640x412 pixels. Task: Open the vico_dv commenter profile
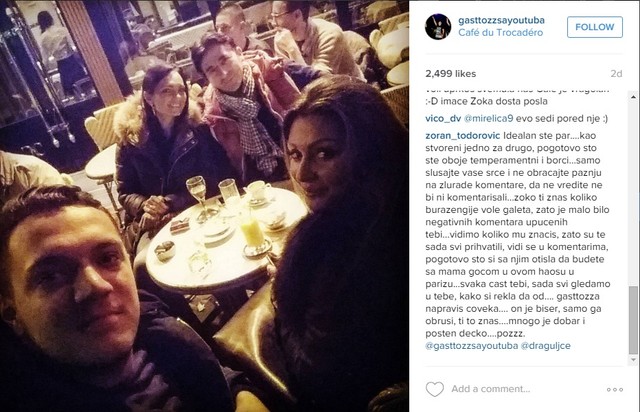point(443,118)
